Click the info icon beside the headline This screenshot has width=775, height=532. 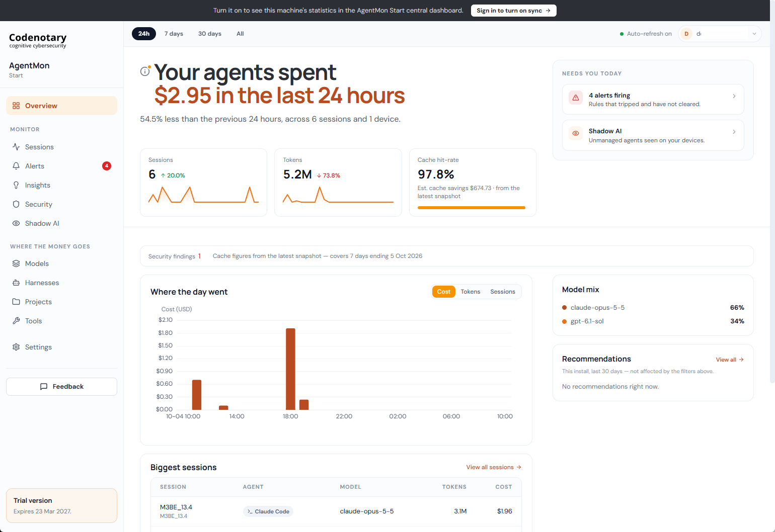[145, 71]
